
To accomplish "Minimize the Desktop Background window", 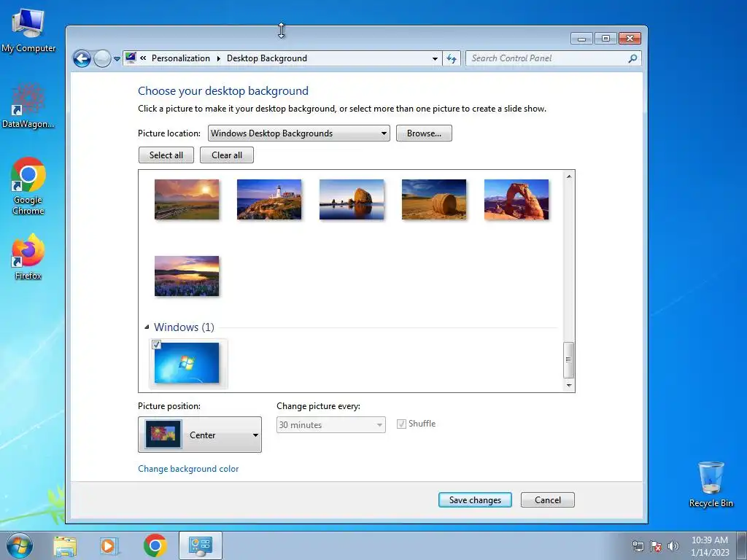I will pyautogui.click(x=581, y=39).
